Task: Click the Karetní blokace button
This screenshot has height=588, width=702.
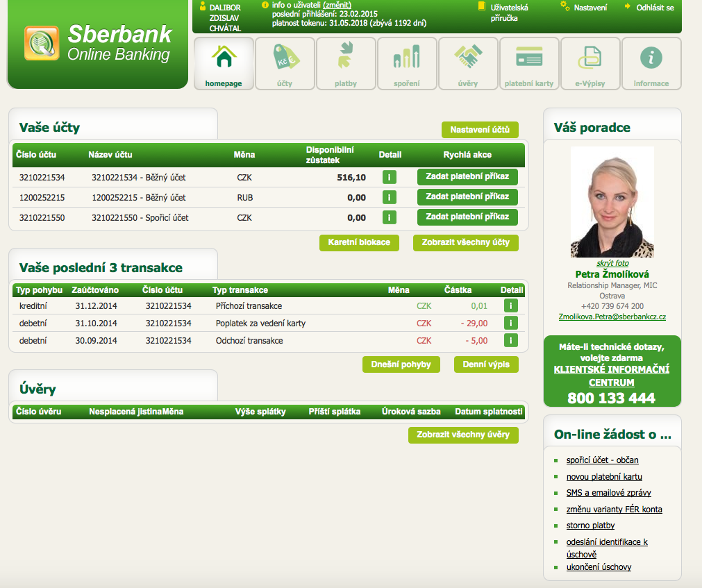Action: pos(359,242)
